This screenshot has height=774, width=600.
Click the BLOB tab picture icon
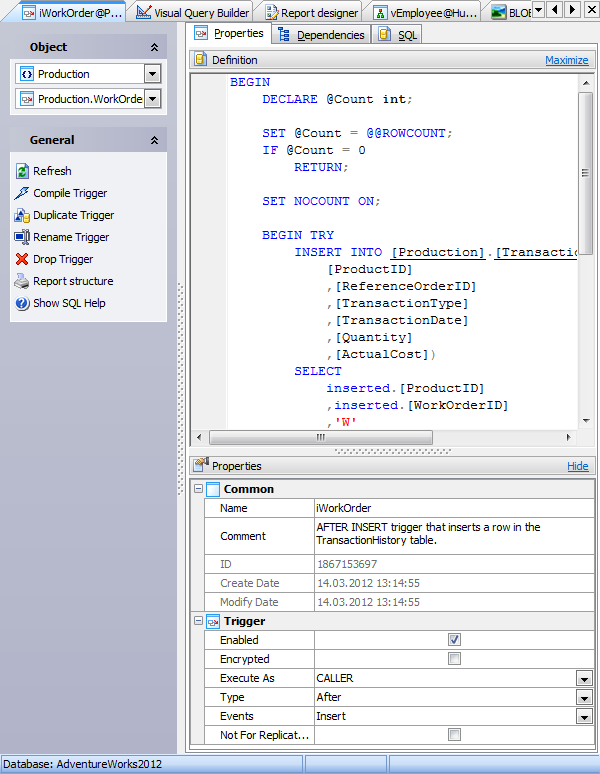(x=499, y=12)
